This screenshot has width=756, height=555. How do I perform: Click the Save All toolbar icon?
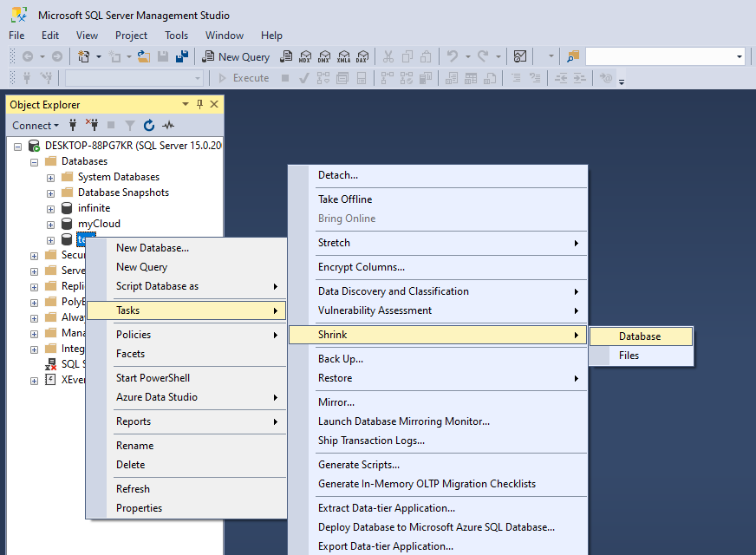point(182,57)
